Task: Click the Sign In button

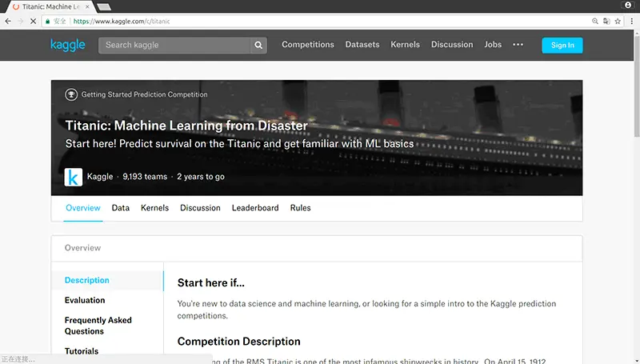Action: click(562, 46)
